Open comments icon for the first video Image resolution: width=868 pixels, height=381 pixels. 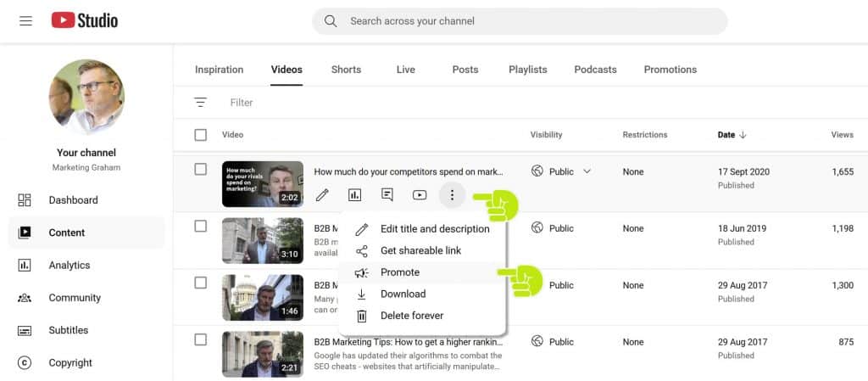click(x=387, y=195)
